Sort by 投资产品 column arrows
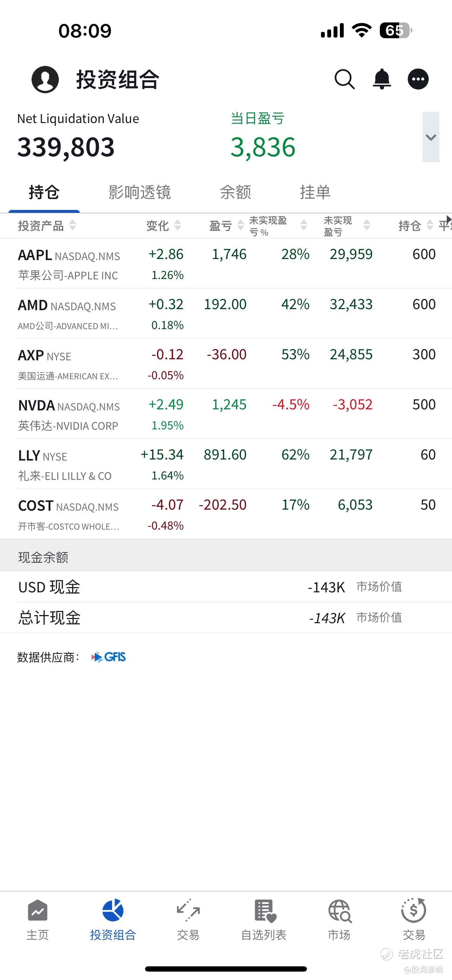 pyautogui.click(x=72, y=225)
